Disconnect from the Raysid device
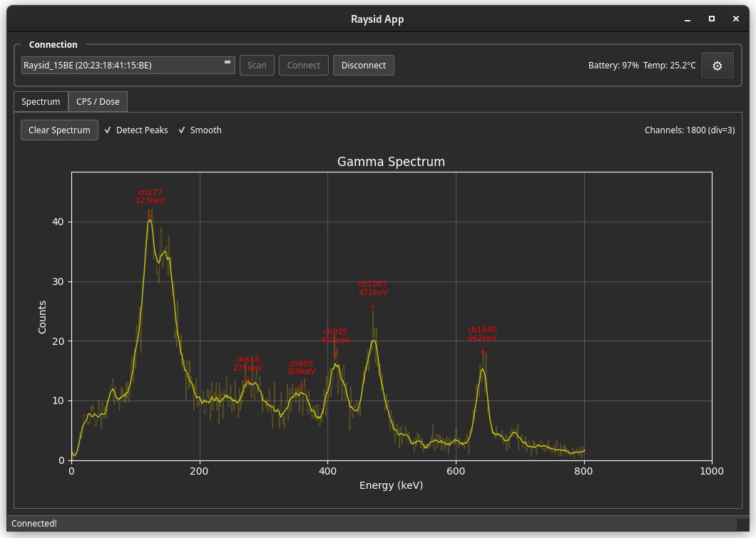 [x=363, y=65]
